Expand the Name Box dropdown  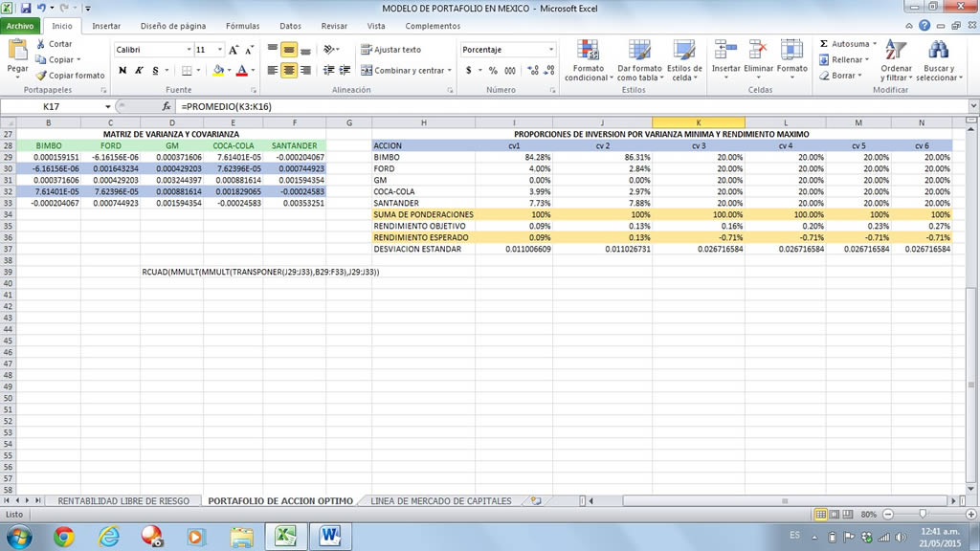(x=107, y=107)
